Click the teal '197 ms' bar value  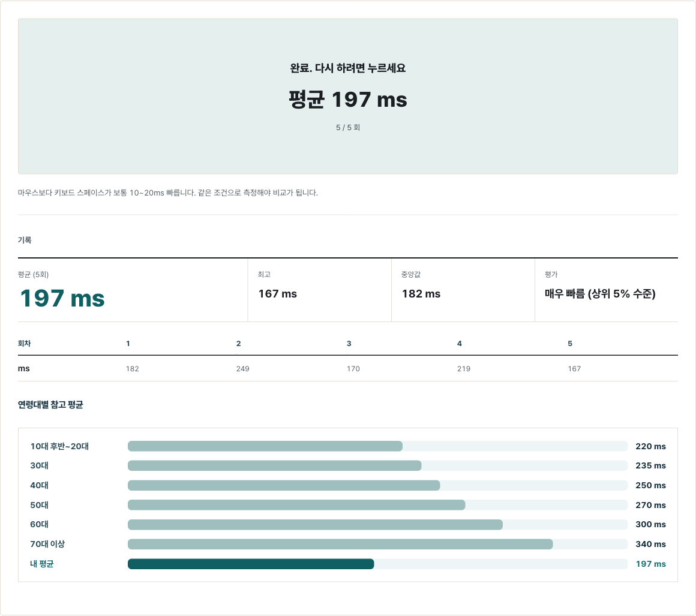[x=651, y=564]
